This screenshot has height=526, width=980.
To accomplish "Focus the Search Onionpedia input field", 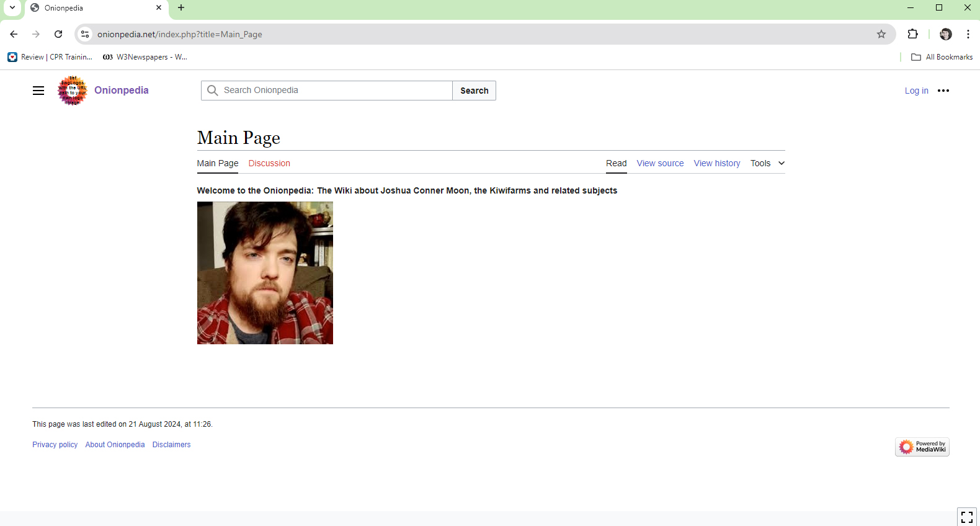I will [327, 91].
